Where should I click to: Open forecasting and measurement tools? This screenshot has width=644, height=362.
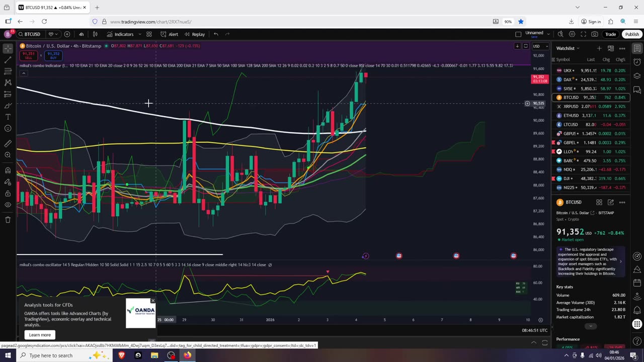(8, 94)
